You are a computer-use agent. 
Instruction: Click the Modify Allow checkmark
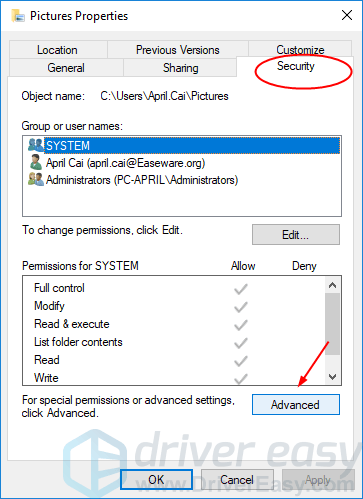click(x=241, y=307)
